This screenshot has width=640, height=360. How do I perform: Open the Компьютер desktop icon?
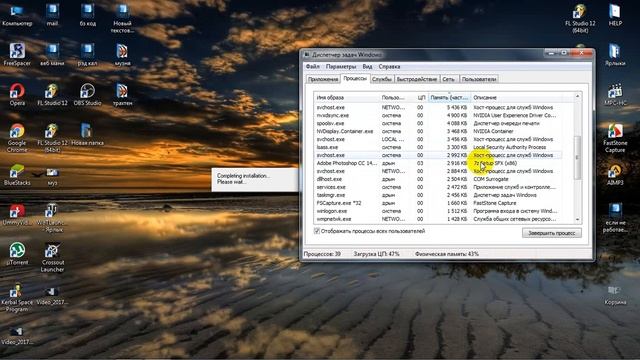click(17, 15)
